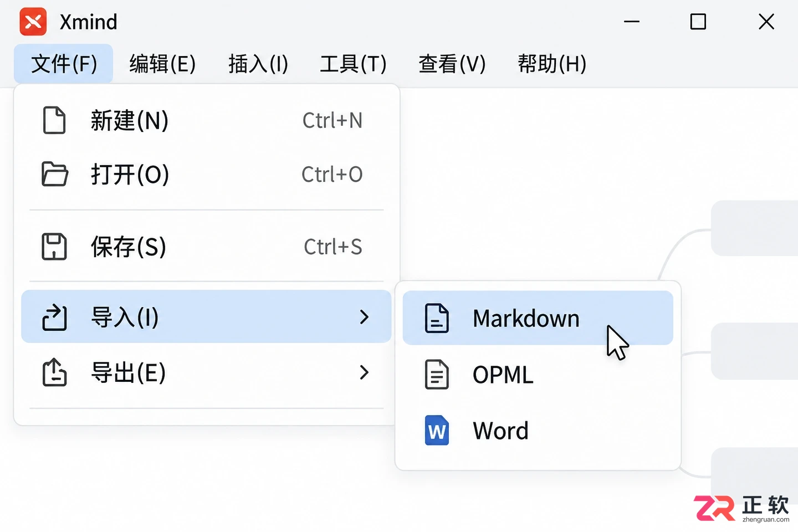This screenshot has height=532, width=798.
Task: Click the Markdown document icon
Action: pos(437,318)
